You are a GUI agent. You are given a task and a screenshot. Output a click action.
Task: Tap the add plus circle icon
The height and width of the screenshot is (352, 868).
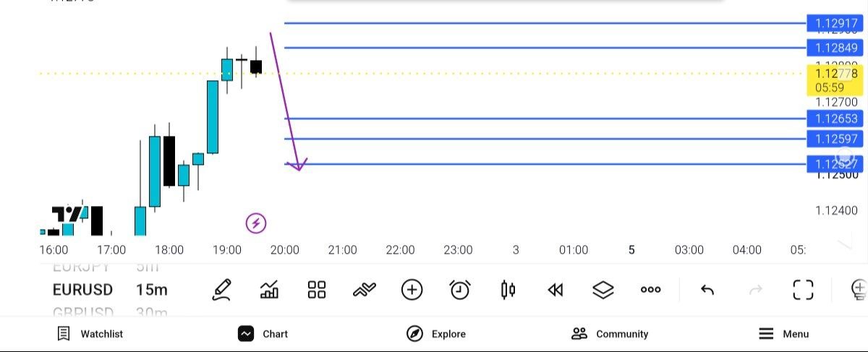coord(412,290)
